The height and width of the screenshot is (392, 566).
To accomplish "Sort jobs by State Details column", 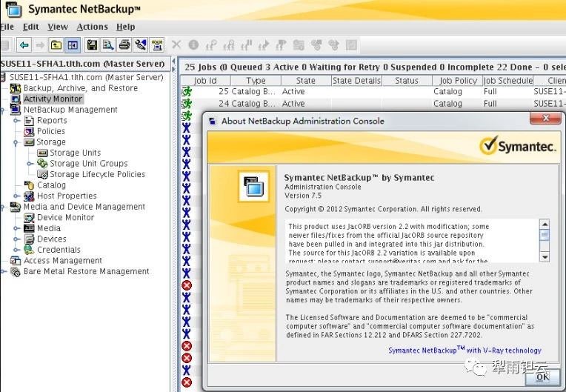I will click(x=356, y=81).
